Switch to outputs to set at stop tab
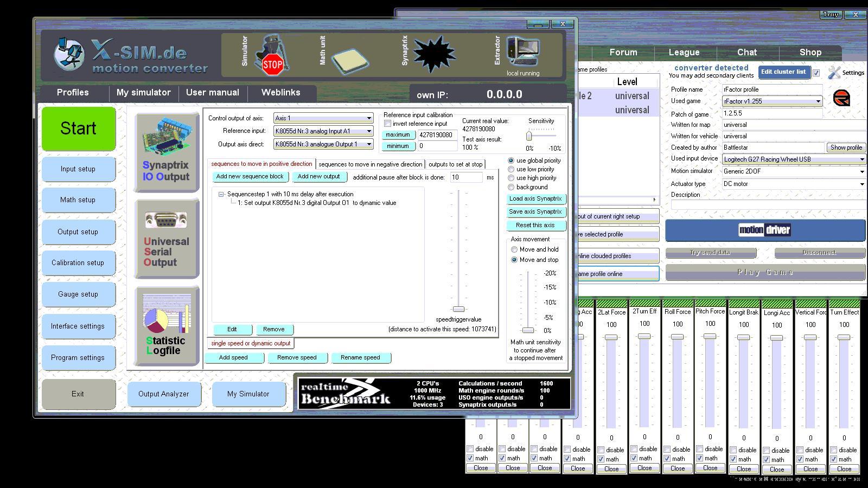 click(456, 164)
